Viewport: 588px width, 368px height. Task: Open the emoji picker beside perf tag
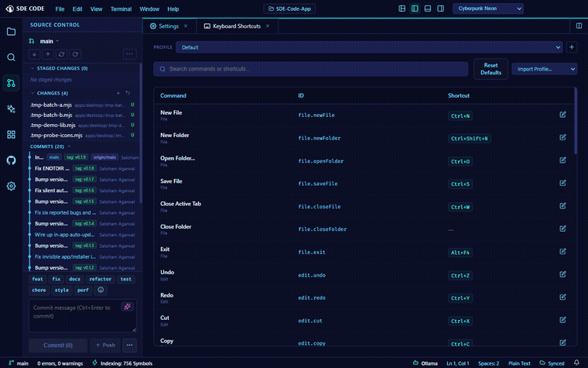point(101,290)
